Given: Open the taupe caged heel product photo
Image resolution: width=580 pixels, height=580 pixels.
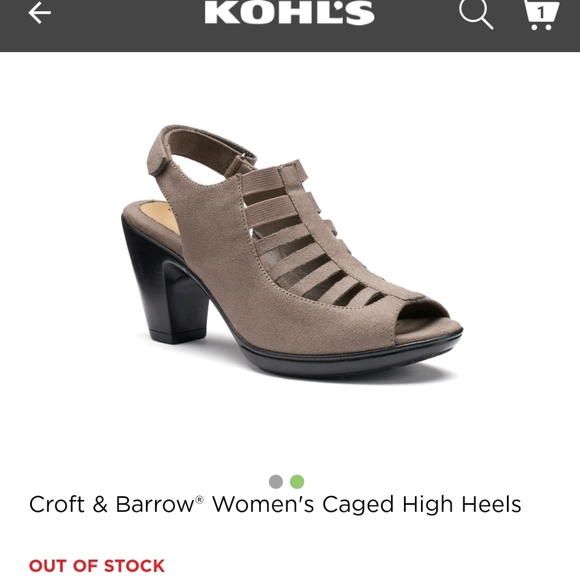Looking at the screenshot, I should point(292,253).
